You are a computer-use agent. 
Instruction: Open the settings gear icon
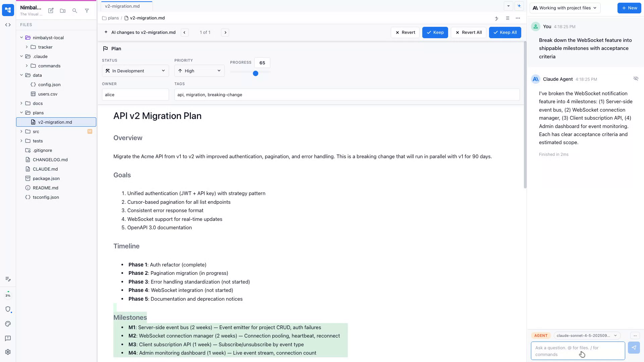point(8,352)
